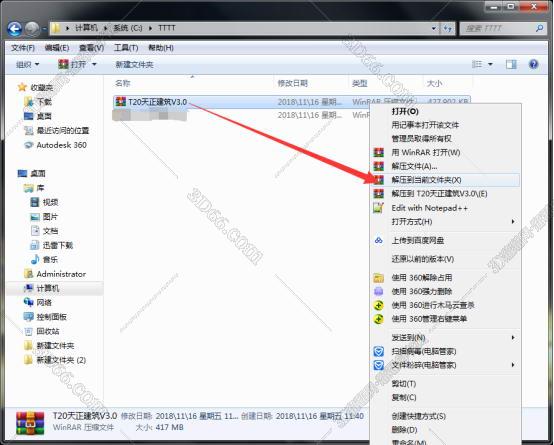
Task: Click the refresh icon beside address bar
Action: (448, 28)
